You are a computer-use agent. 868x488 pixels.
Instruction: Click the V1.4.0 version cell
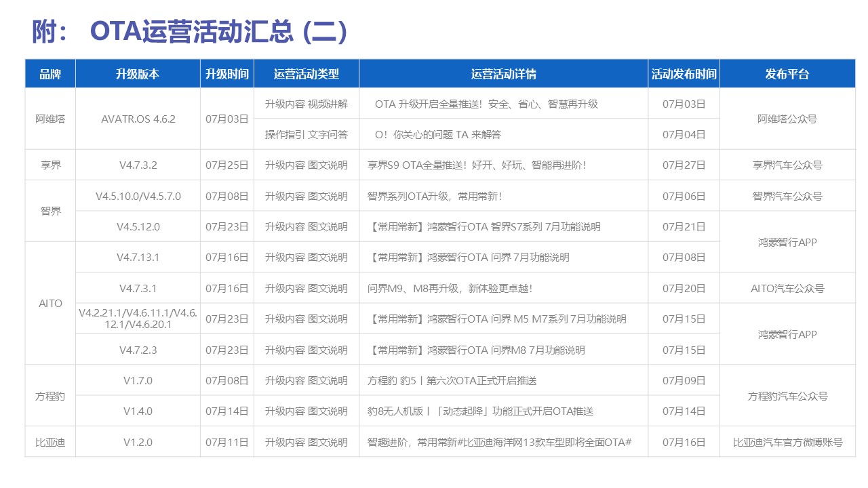[x=138, y=411]
